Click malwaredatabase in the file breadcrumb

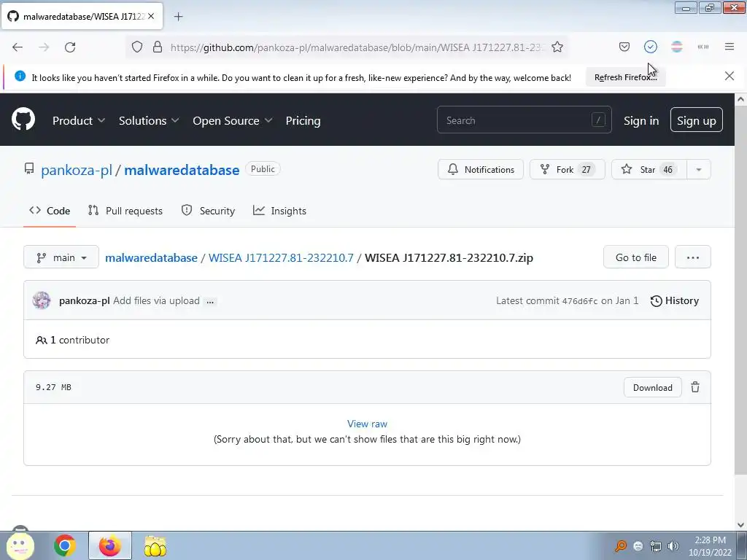coord(151,257)
